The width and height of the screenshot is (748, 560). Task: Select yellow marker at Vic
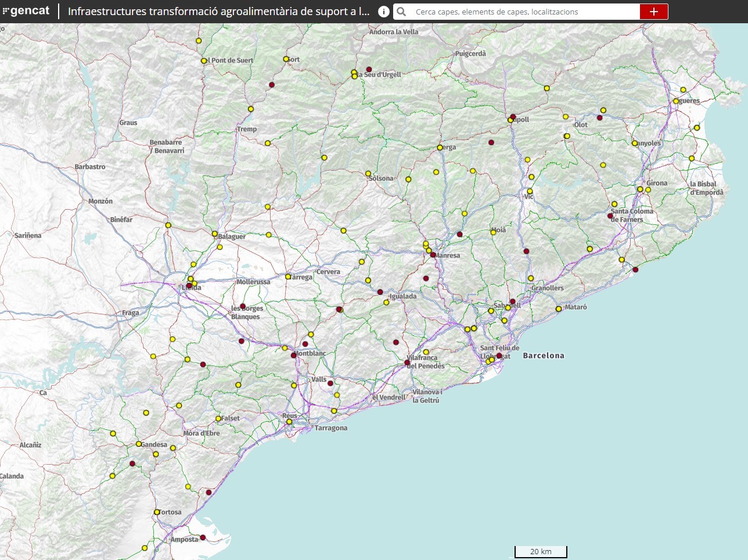click(530, 191)
